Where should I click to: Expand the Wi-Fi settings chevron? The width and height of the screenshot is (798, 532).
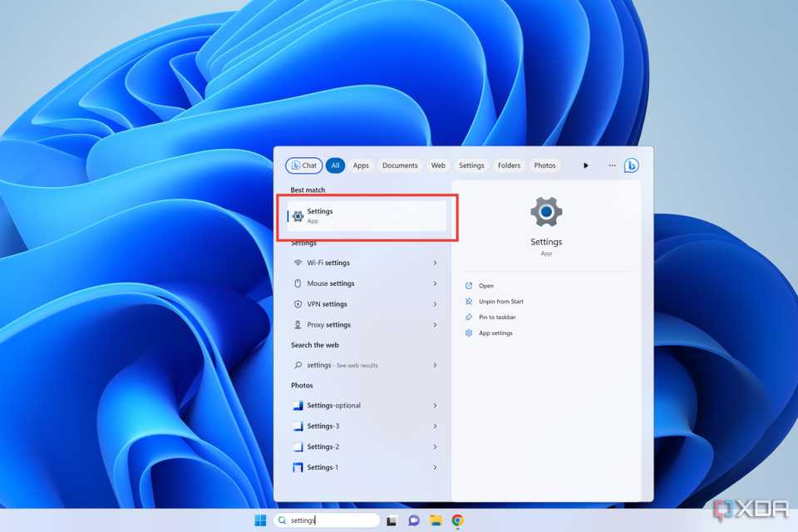[436, 263]
